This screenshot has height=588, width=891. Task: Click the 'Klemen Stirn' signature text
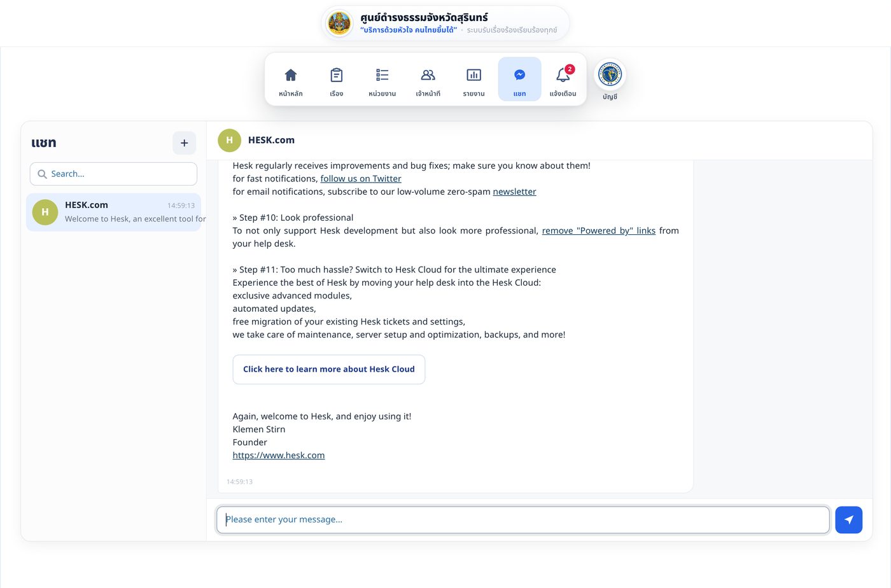click(x=259, y=430)
